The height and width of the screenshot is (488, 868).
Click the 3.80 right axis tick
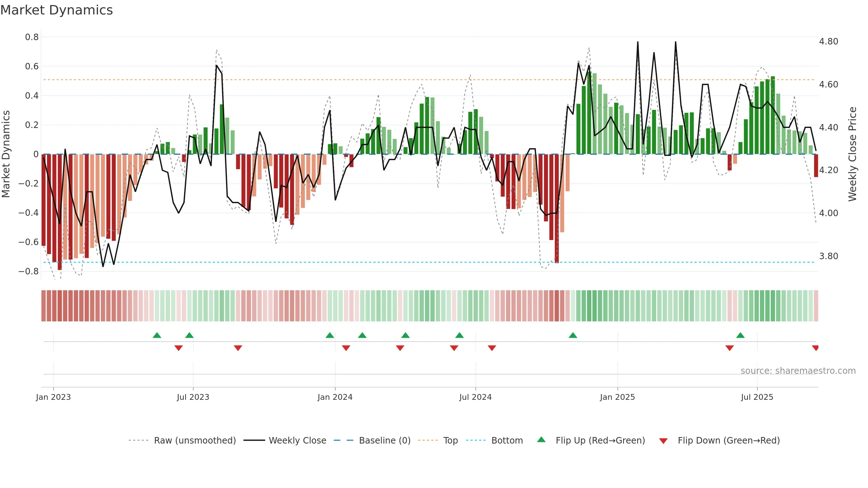pyautogui.click(x=829, y=256)
